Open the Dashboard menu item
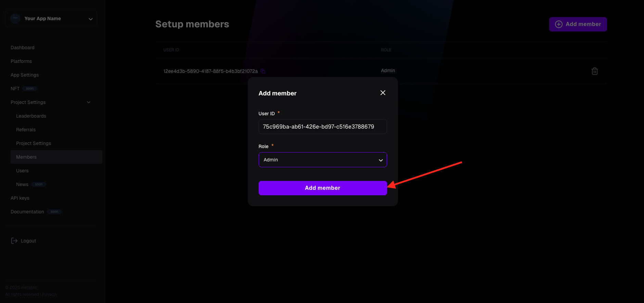 (x=23, y=48)
